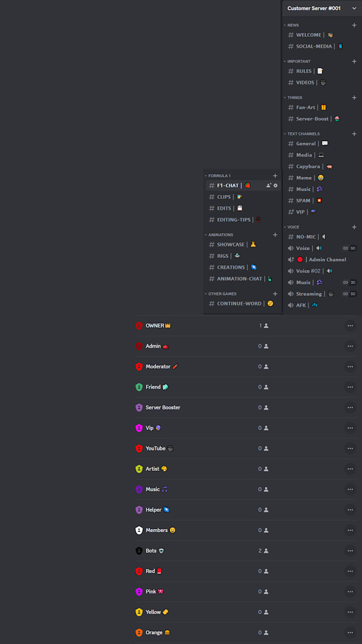Add a channel under FORMULA 1
This screenshot has width=362, height=644.
click(x=275, y=175)
